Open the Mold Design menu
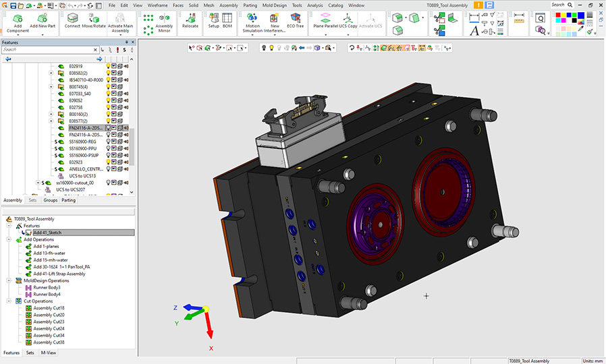Viewport: 606px width, 364px height. click(x=275, y=5)
